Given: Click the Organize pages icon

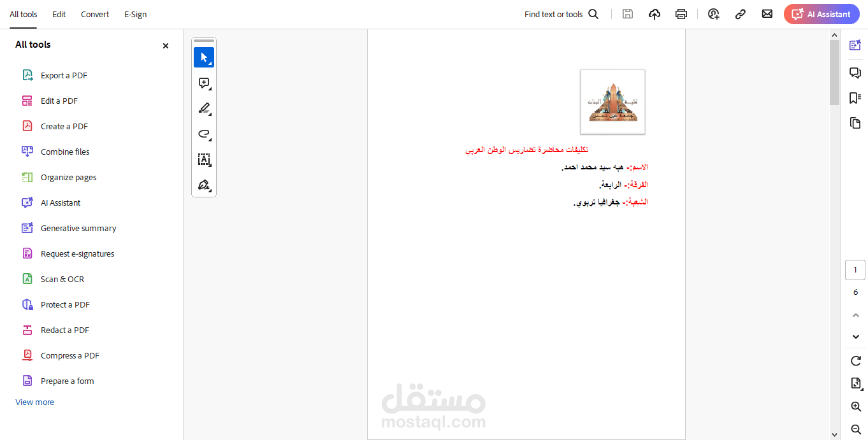Looking at the screenshot, I should click(27, 177).
